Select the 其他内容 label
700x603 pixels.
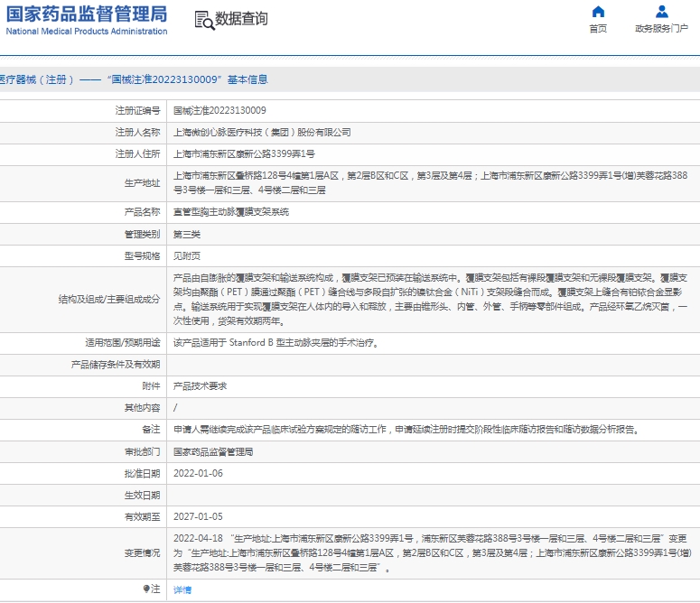[142, 408]
